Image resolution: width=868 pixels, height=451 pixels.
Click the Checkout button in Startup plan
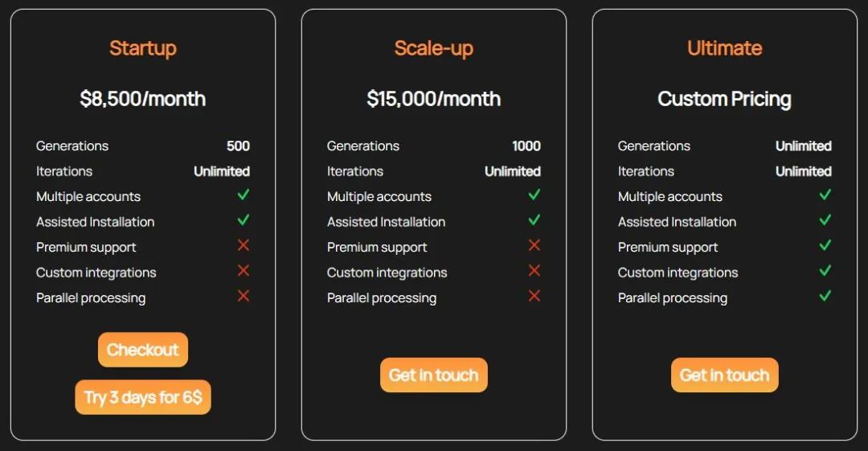(143, 350)
